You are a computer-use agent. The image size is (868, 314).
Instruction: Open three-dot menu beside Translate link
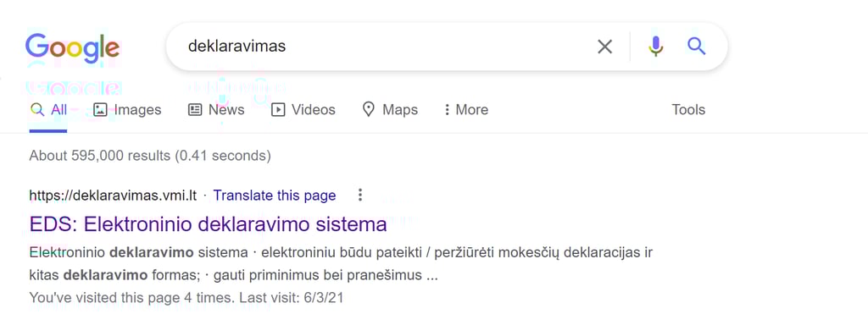click(x=360, y=195)
